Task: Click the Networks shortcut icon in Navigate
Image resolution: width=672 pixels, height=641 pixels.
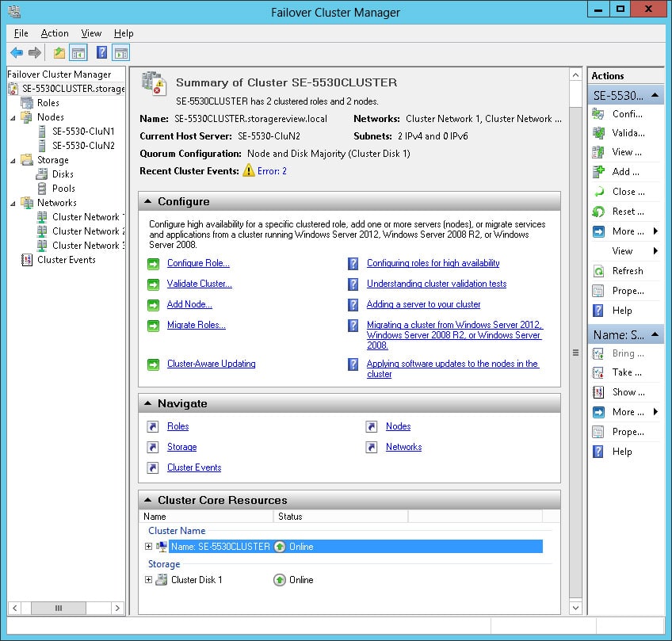Action: 372,448
